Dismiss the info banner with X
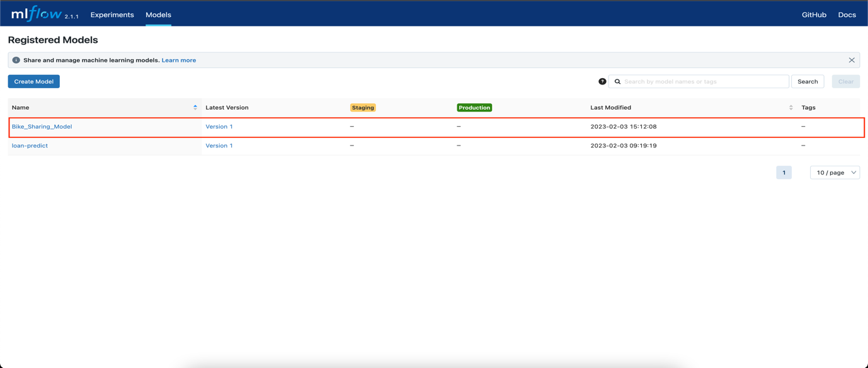The width and height of the screenshot is (868, 368). (x=852, y=60)
